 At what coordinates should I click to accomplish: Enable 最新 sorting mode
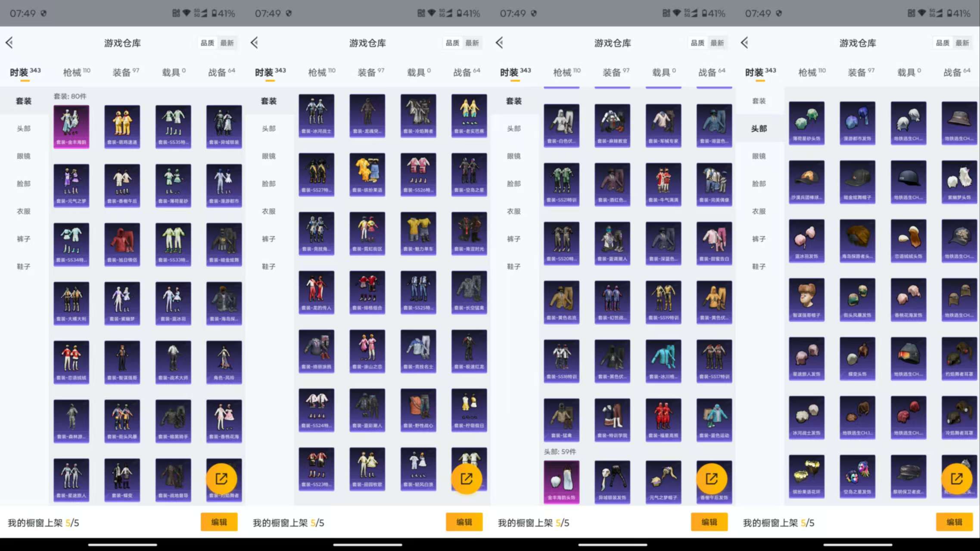click(228, 43)
